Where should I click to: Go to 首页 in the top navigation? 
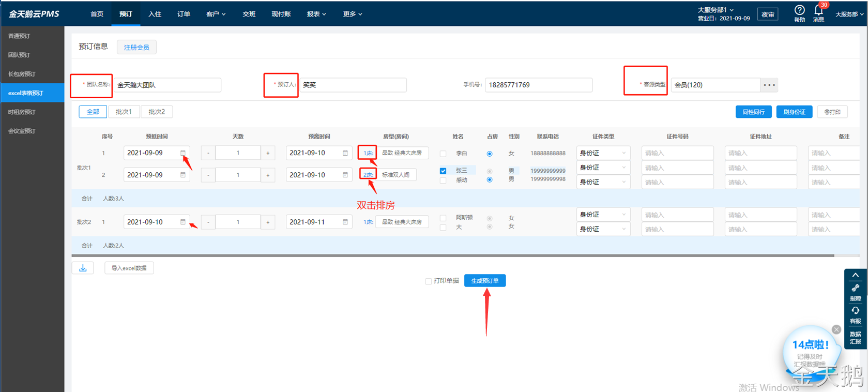point(97,14)
